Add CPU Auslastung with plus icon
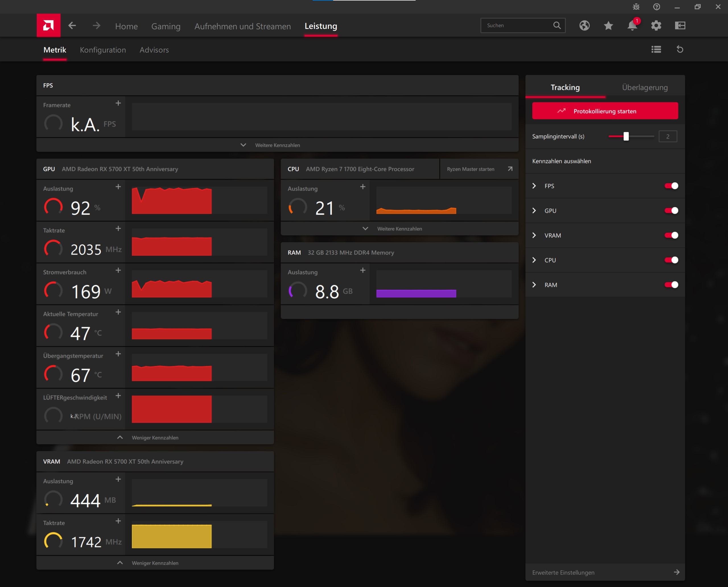The height and width of the screenshot is (587, 728). click(x=363, y=187)
